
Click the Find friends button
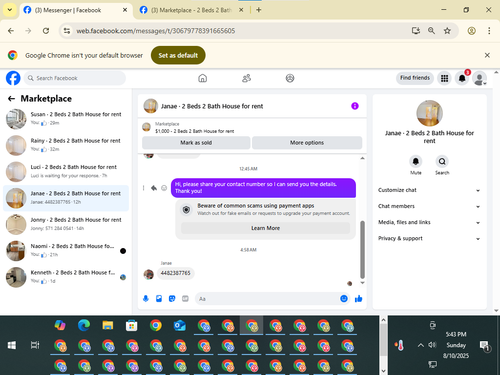415,78
